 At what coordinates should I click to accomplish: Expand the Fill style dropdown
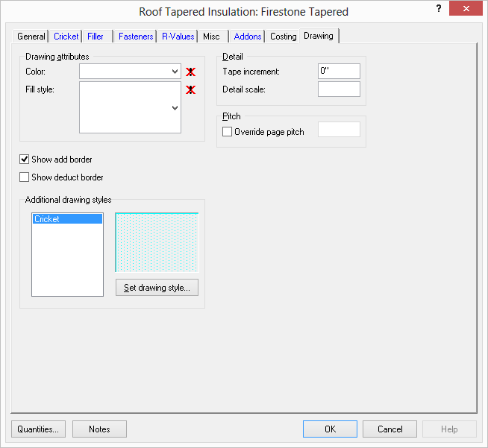click(175, 108)
